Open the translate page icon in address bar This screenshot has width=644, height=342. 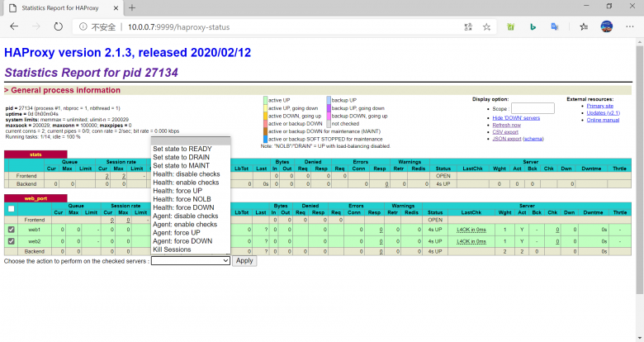click(x=468, y=26)
